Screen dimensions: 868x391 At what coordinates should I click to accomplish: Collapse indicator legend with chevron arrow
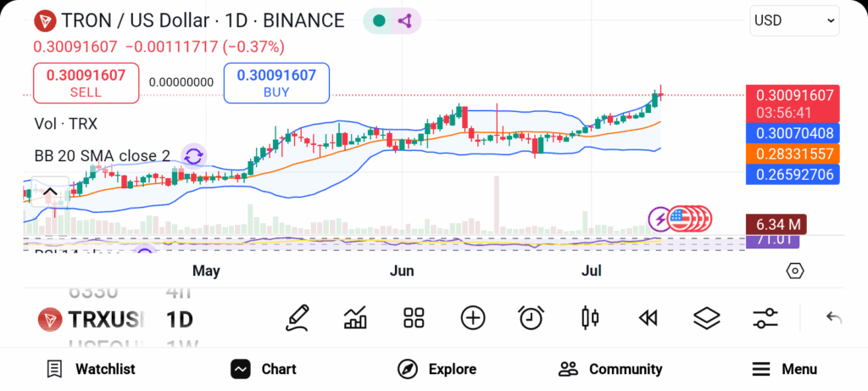click(50, 193)
